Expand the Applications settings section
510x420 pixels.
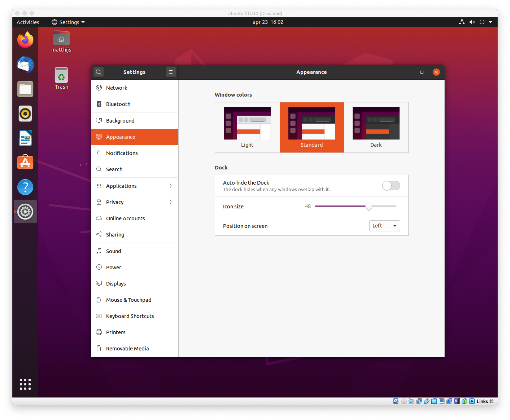(135, 186)
